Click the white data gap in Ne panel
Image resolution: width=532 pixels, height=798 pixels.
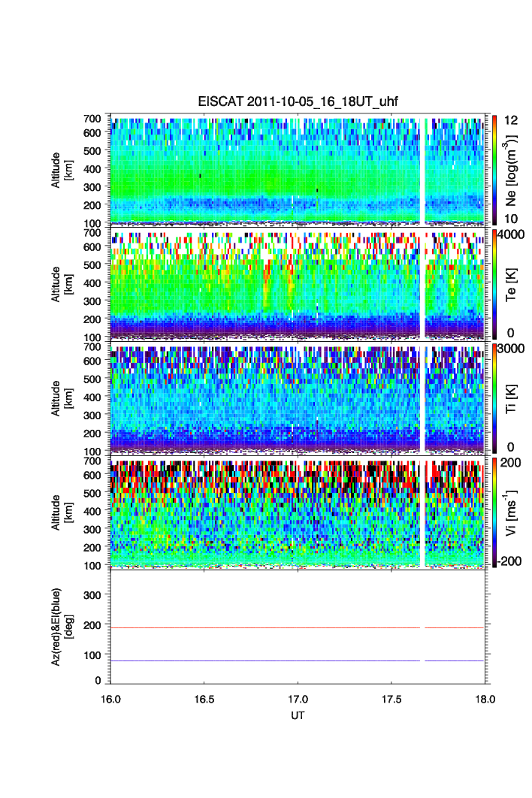[422, 168]
